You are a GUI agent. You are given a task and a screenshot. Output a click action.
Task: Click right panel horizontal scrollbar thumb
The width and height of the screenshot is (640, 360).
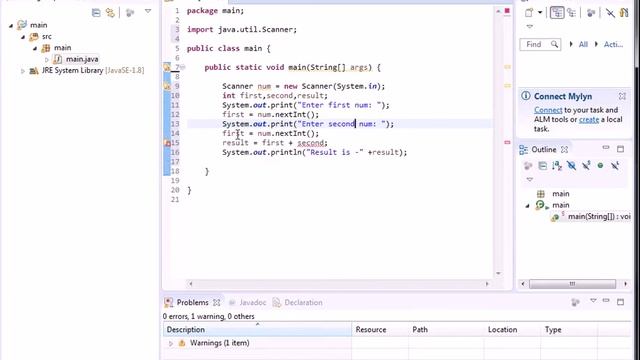[572, 284]
